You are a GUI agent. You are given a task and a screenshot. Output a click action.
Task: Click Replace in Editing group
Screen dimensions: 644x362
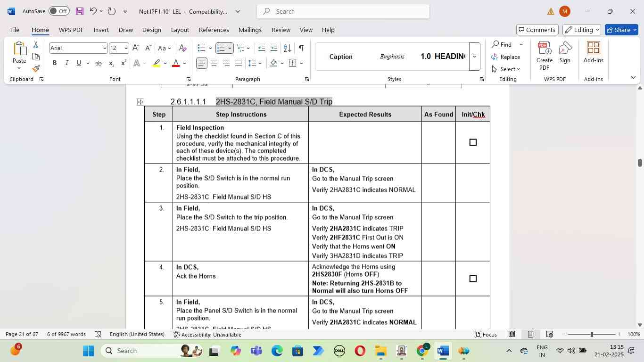click(505, 57)
